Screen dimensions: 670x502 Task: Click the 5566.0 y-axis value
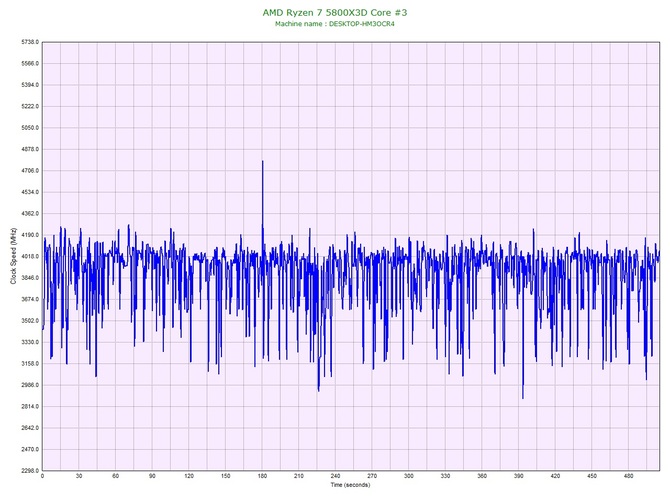[30, 63]
